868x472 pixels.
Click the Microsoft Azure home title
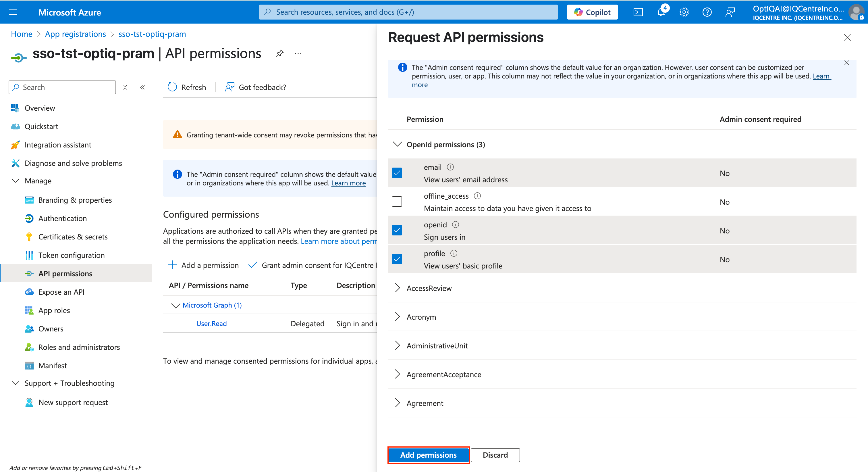pos(70,12)
